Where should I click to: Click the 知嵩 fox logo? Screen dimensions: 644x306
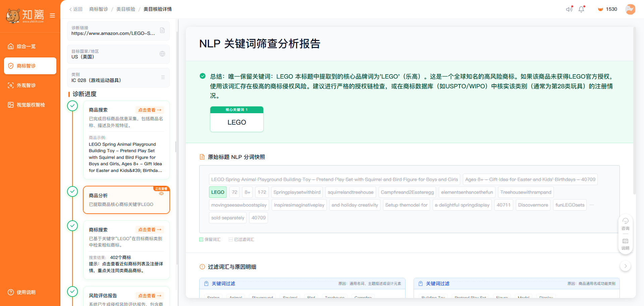coord(25,15)
